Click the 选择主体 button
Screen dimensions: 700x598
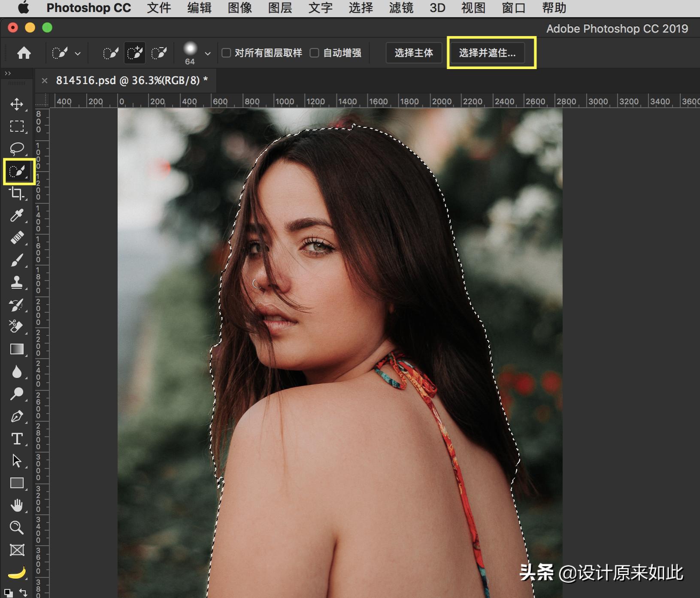tap(414, 53)
